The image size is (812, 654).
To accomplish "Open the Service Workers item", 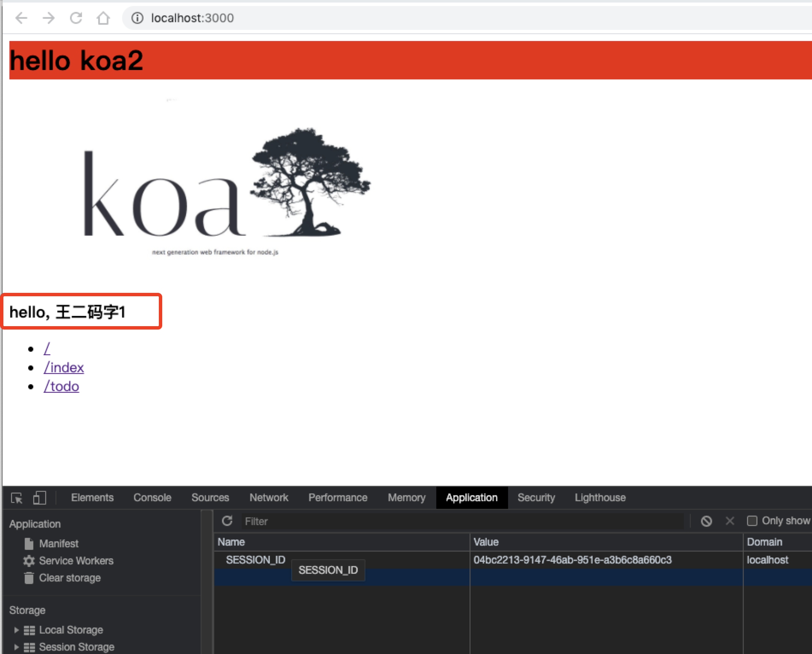I will (68, 561).
